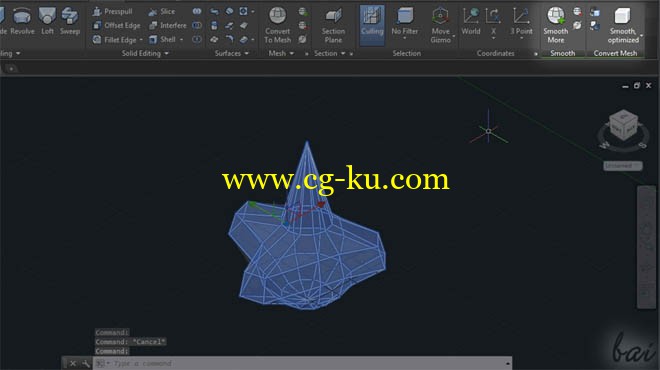660x370 pixels.
Task: Activate the Presspull tool
Action: 112,11
